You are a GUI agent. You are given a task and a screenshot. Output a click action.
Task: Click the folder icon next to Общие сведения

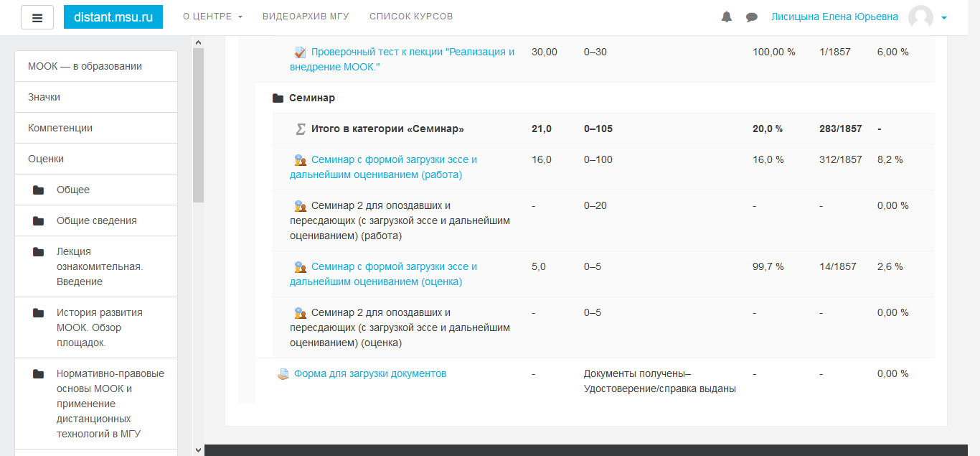coord(39,220)
